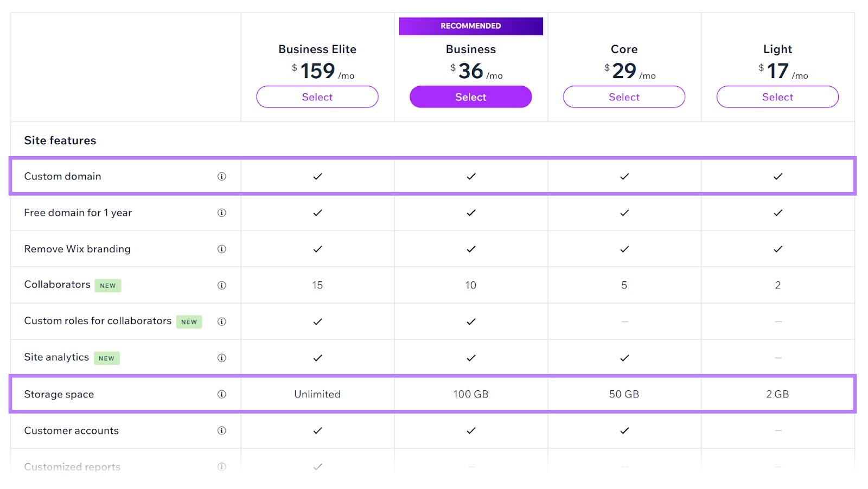
Task: Open info details for Remove Wix branding
Action: point(221,249)
